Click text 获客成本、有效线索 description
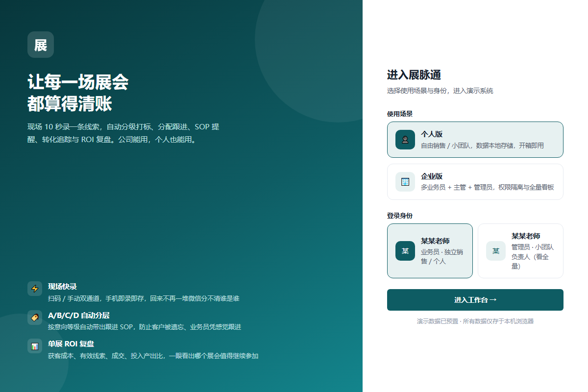The width and height of the screenshot is (588, 392). (153, 356)
